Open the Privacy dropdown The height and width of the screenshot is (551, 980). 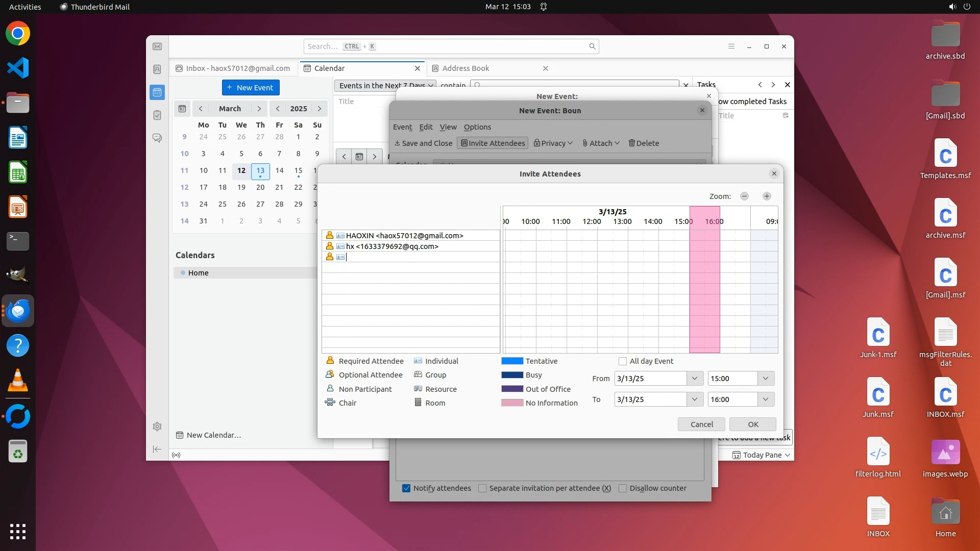coord(553,143)
